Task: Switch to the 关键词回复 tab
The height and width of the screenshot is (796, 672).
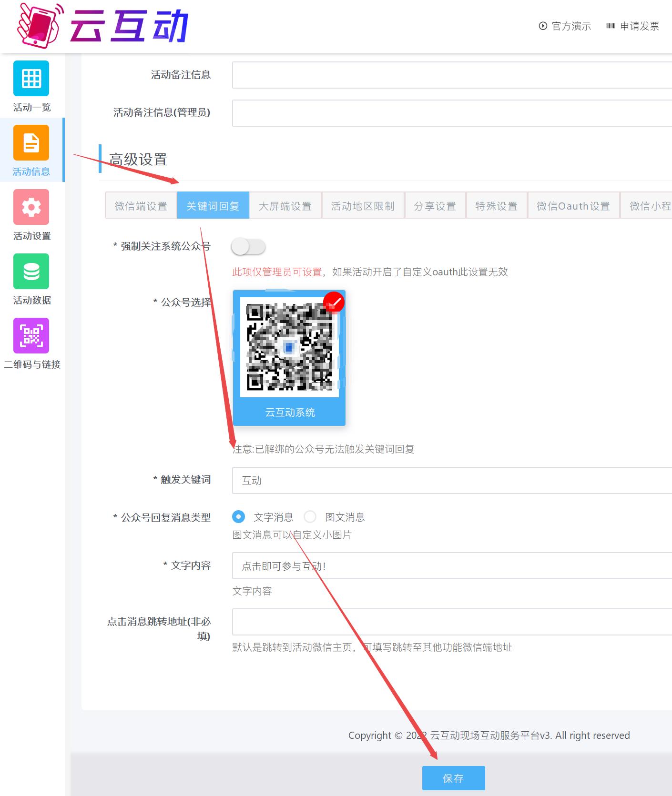Action: 213,206
